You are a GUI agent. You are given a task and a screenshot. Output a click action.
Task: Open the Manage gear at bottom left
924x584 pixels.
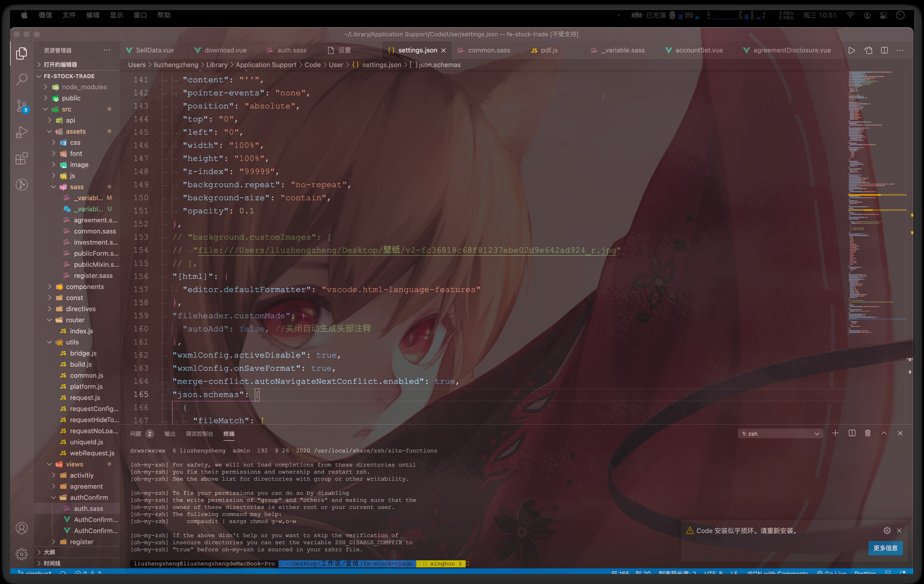(21, 554)
